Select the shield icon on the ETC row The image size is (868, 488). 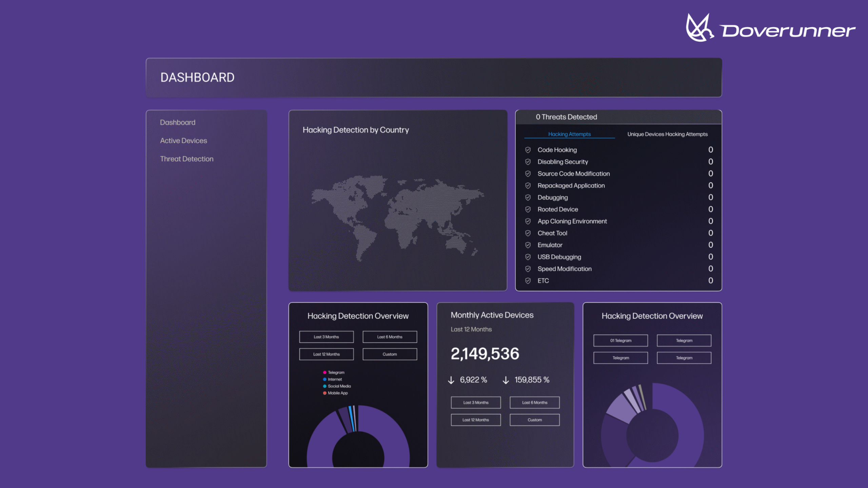[x=528, y=280]
